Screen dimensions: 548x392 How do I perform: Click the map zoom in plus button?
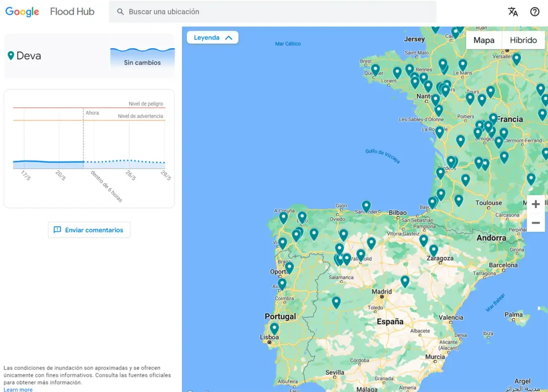535,204
